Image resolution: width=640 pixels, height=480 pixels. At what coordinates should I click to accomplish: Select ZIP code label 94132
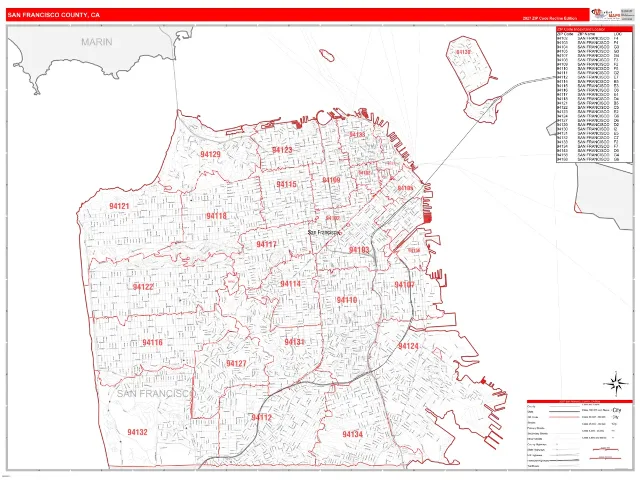(x=137, y=432)
